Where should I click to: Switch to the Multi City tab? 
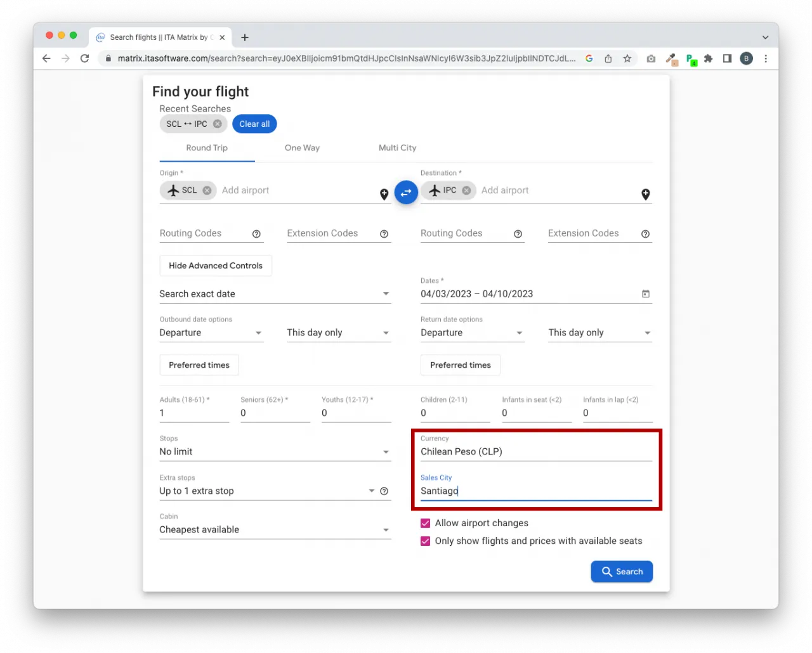click(397, 148)
